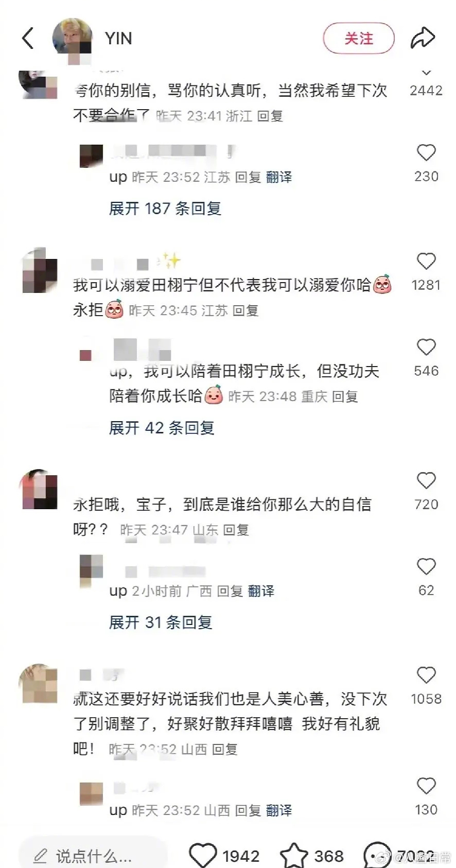
Task: Tap the heart above 1058 likes
Action: (426, 675)
